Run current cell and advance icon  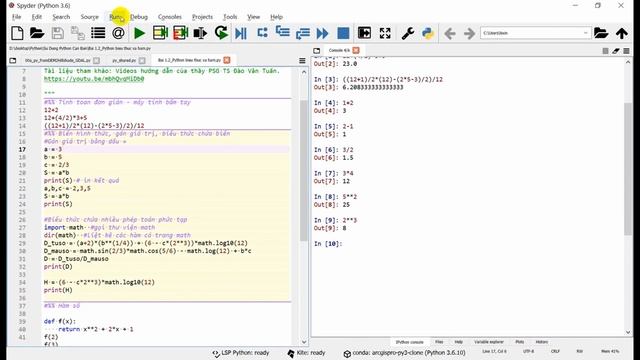click(x=180, y=33)
